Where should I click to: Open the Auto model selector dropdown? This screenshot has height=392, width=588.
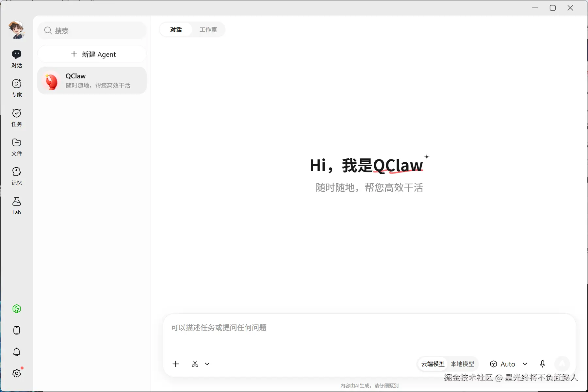[x=509, y=364]
